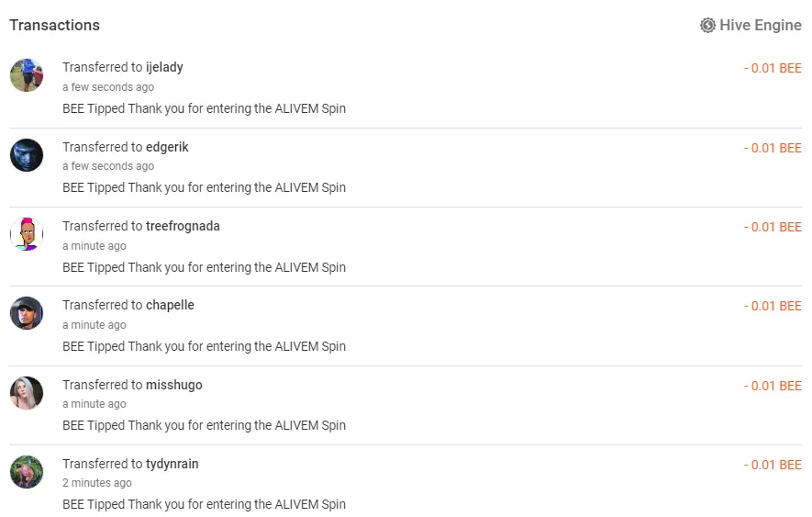
Task: Open the ijelady username link
Action: pyautogui.click(x=164, y=67)
